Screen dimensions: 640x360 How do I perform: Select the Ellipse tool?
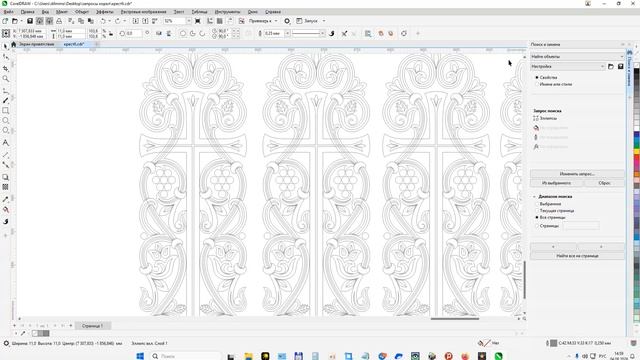pos(5,121)
